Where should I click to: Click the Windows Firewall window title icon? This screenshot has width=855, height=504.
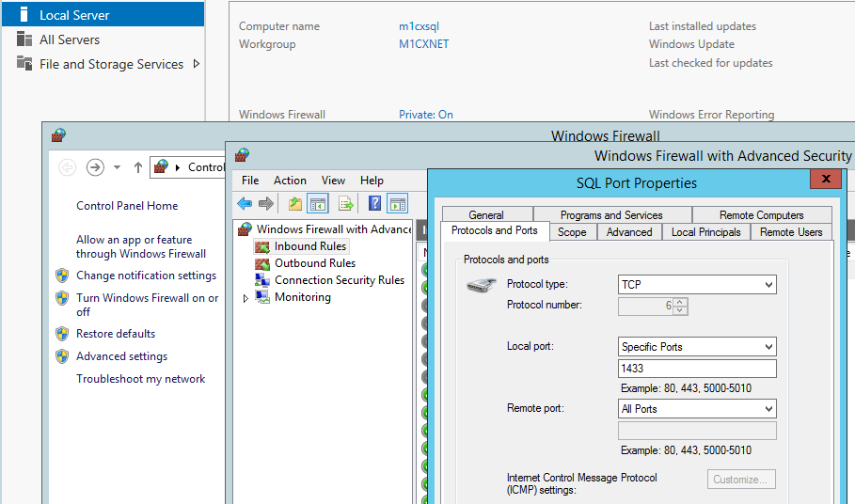click(x=58, y=135)
